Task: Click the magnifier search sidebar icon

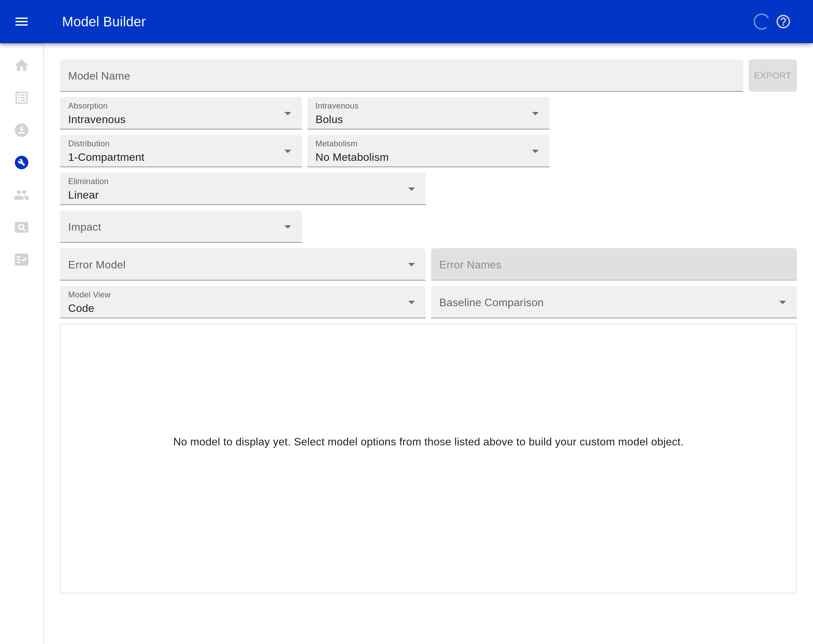Action: [22, 227]
